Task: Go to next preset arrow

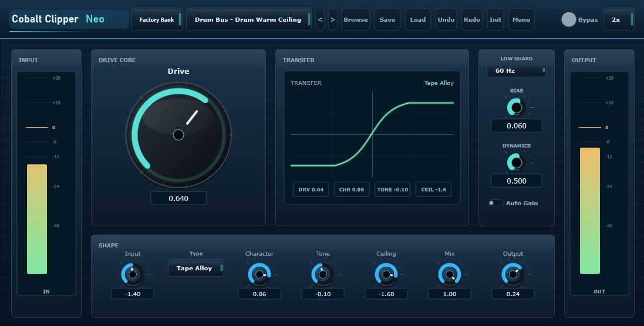Action: [333, 19]
